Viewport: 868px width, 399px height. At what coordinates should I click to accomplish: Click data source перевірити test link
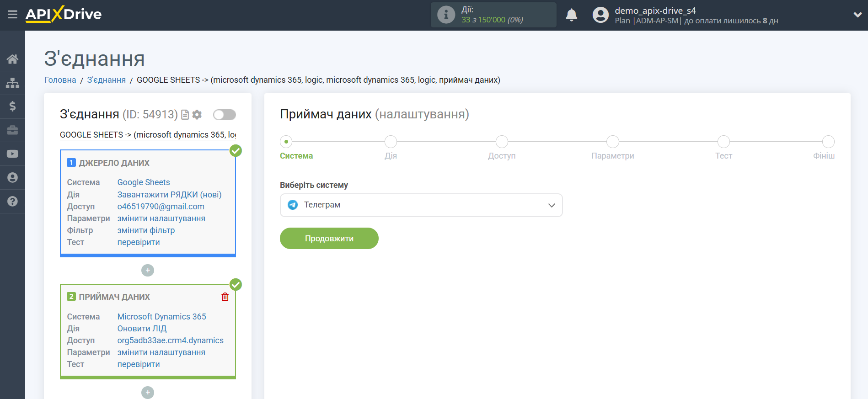coord(139,242)
